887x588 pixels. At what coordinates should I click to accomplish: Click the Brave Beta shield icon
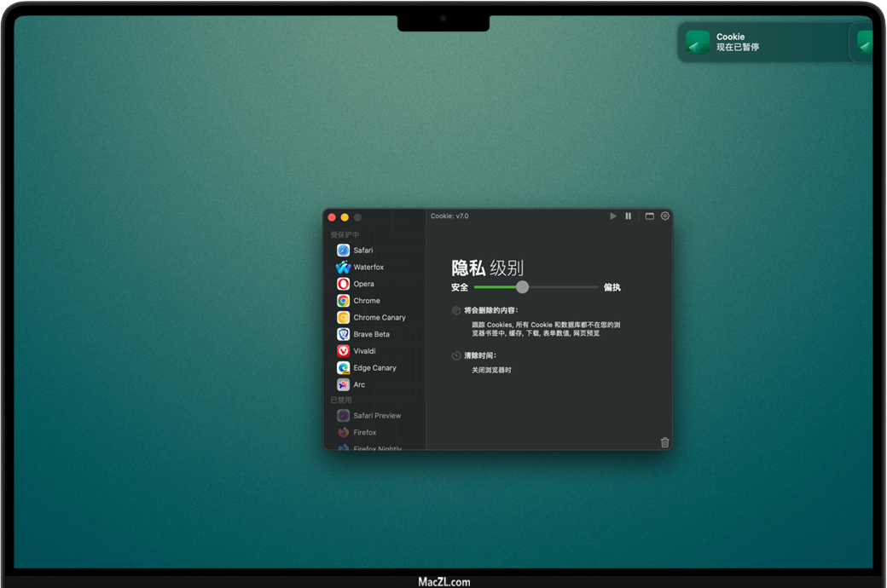pos(343,334)
